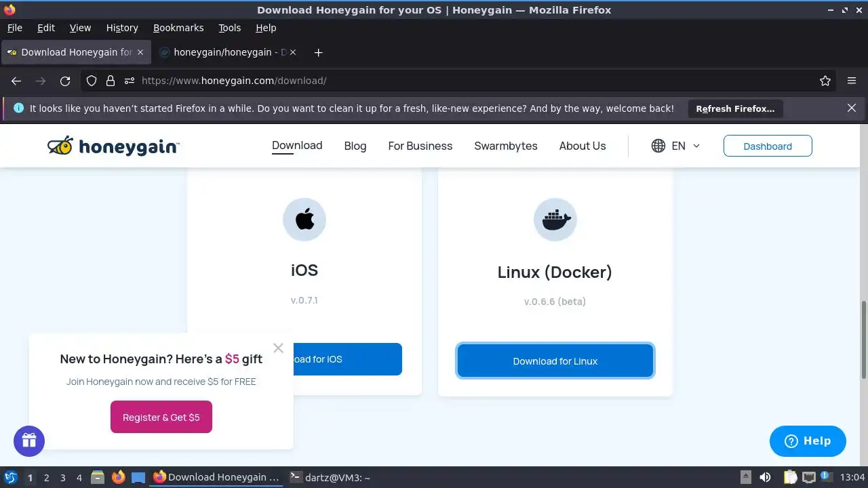Open the dartz@VM3 terminal taskbar entry
This screenshot has height=488, width=868.
pyautogui.click(x=330, y=477)
